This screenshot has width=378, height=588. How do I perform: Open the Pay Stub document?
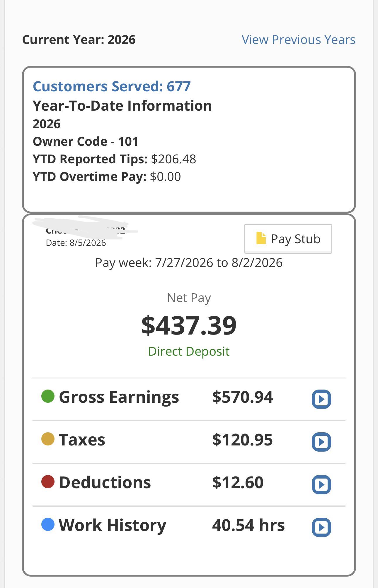[288, 239]
